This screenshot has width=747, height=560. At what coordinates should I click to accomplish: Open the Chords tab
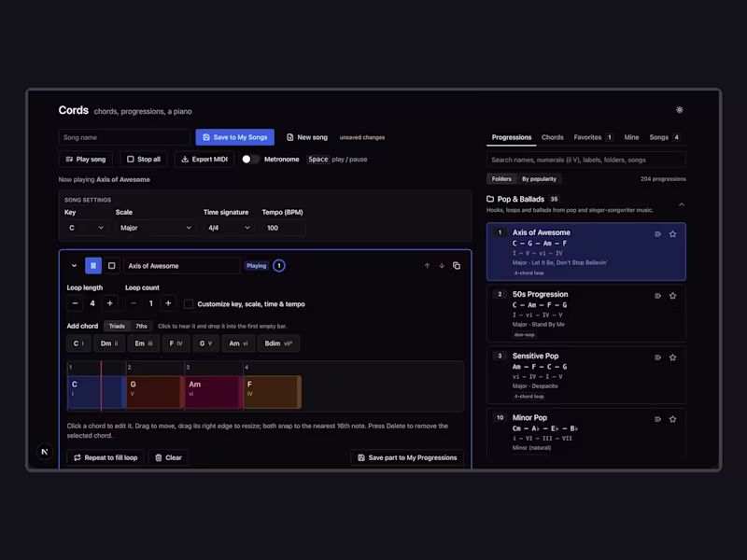pyautogui.click(x=552, y=137)
